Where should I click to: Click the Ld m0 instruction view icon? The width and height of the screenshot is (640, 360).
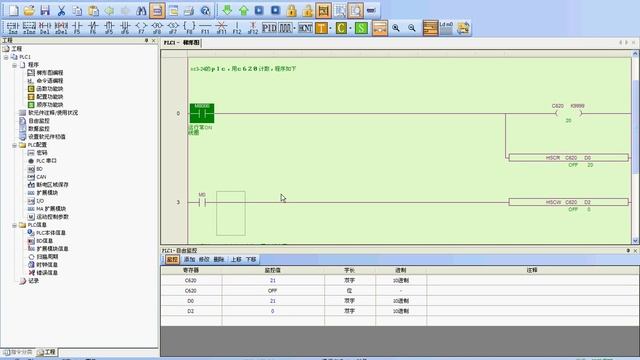pyautogui.click(x=446, y=28)
